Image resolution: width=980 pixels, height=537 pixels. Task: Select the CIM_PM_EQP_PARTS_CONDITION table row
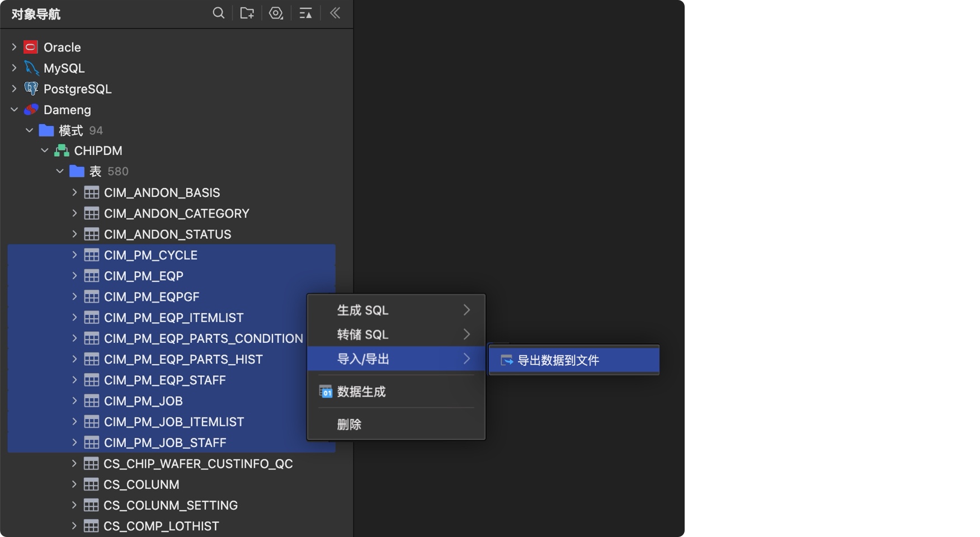171,338
